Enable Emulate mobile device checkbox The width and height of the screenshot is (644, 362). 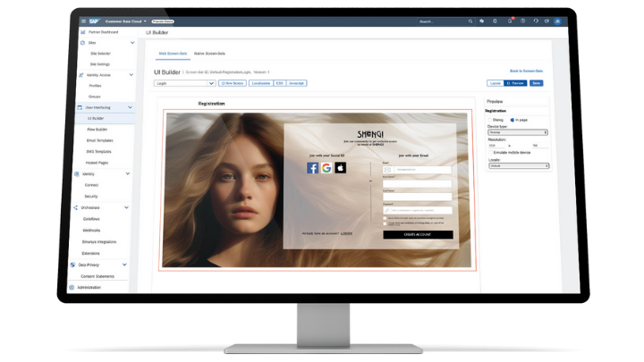(490, 152)
